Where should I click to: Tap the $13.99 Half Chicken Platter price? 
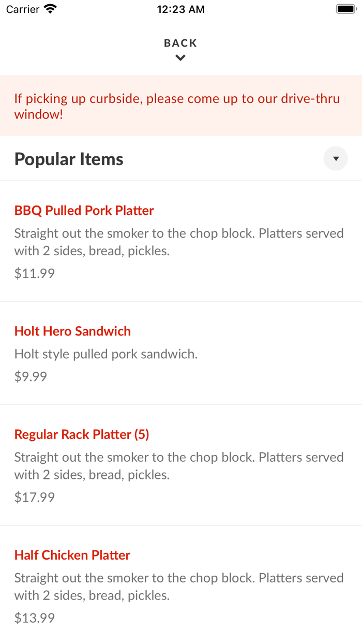click(34, 618)
